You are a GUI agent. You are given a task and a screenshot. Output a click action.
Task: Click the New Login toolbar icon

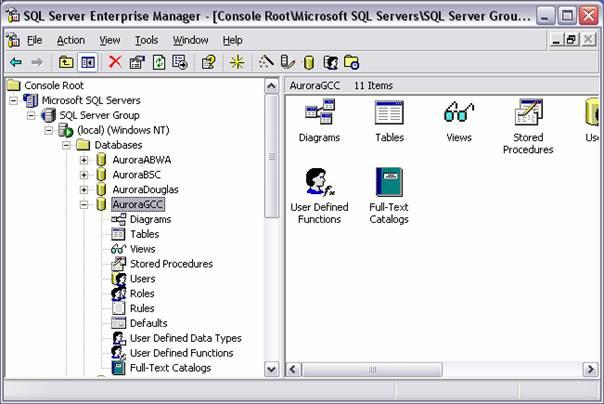coord(331,62)
